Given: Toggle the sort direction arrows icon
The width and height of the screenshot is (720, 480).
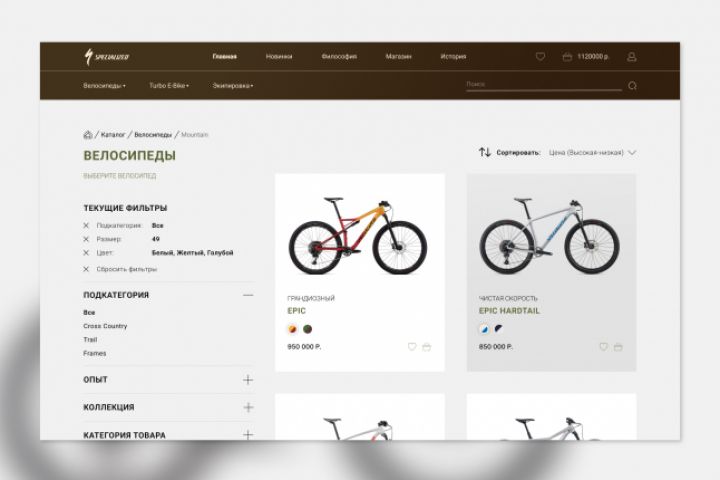Looking at the screenshot, I should (485, 152).
